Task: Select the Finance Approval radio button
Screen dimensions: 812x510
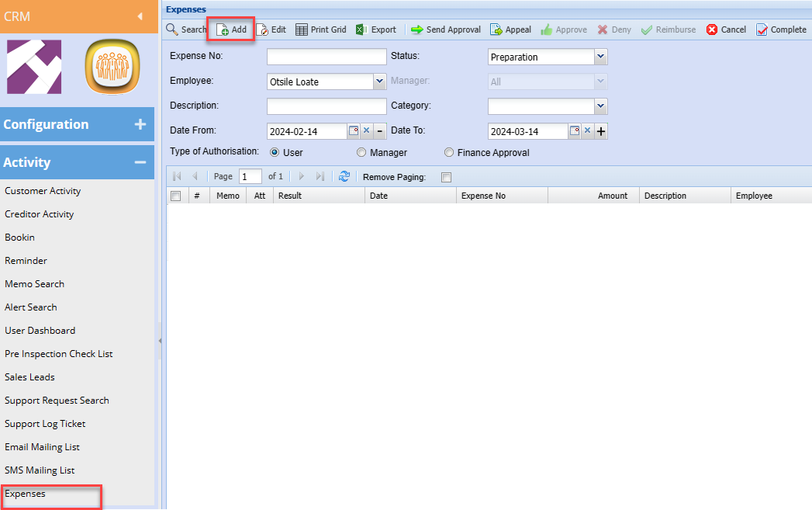Action: point(449,153)
